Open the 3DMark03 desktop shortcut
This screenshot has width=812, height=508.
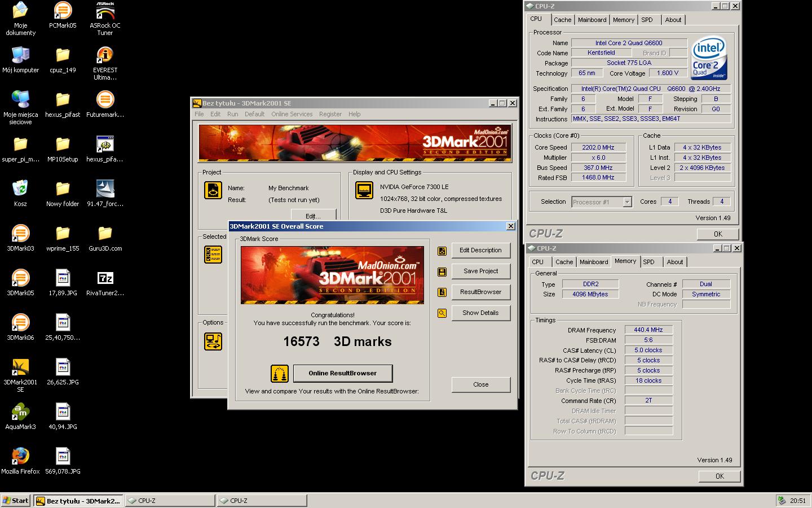pyautogui.click(x=20, y=238)
